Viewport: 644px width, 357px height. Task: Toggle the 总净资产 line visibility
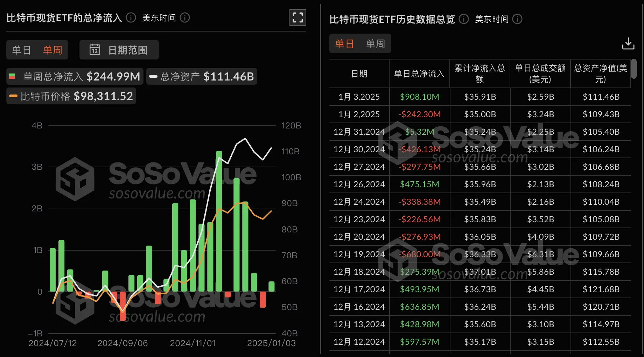201,76
